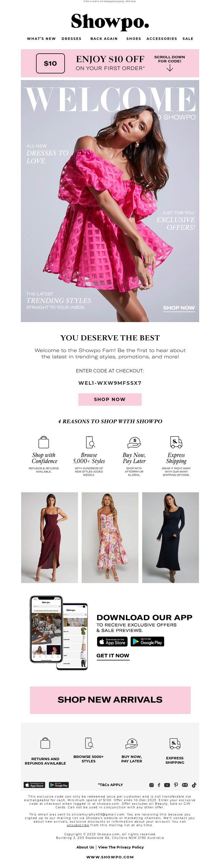Click the Buy Now Pay Later hand icon
The image size is (220, 868).
pos(134,442)
